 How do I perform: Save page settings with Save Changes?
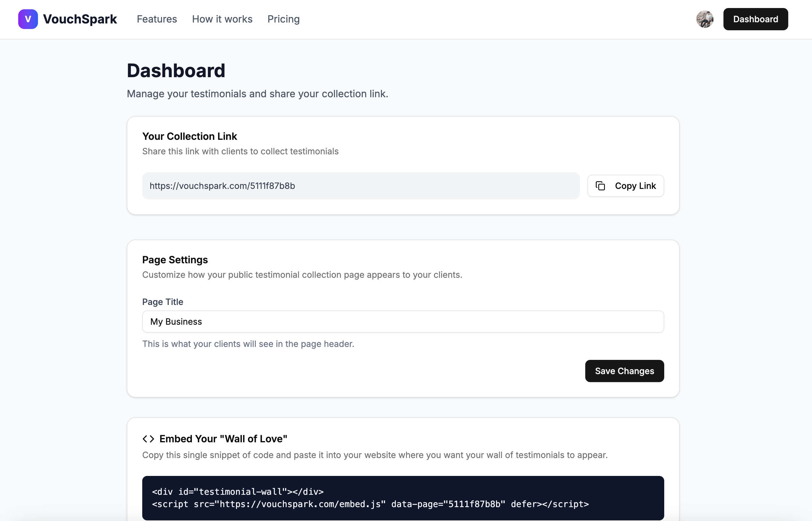(x=624, y=371)
